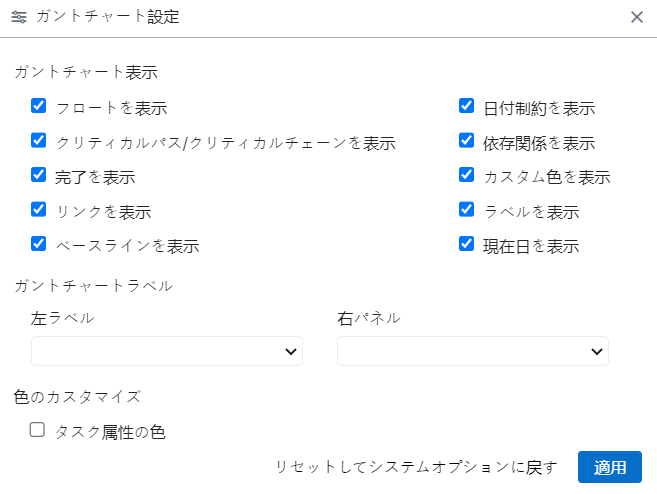Image resolution: width=657 pixels, height=494 pixels.
Task: Disable 現在日を表示 checkbox
Action: [466, 244]
